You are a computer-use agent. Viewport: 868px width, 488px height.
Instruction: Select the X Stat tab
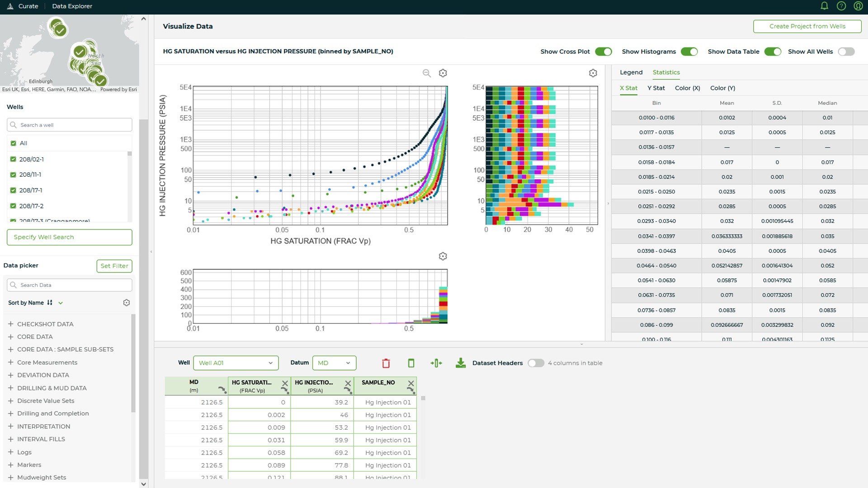[628, 88]
